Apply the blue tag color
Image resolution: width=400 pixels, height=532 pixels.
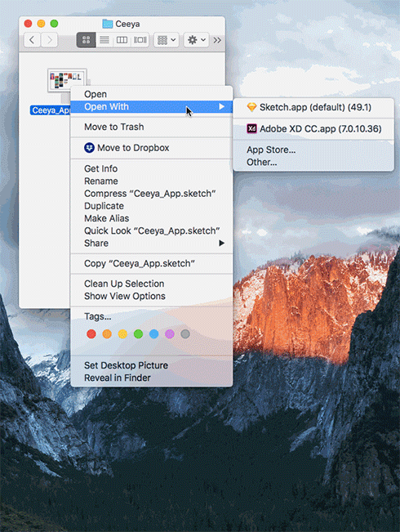(154, 334)
